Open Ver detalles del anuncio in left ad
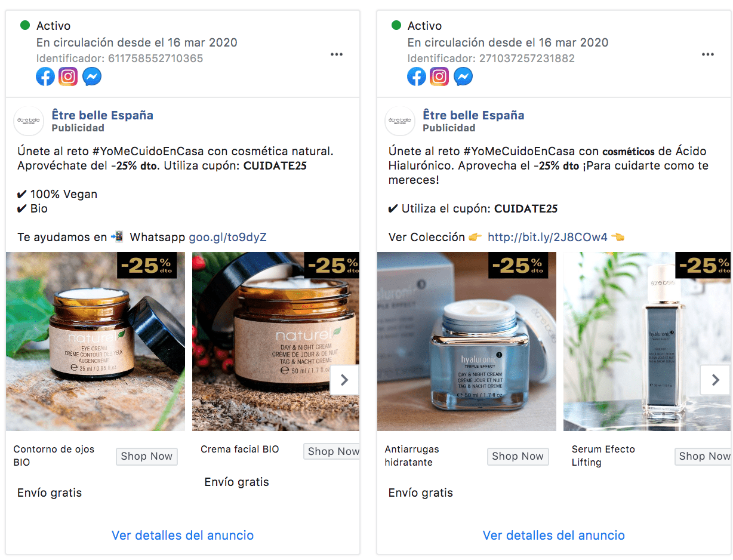This screenshot has height=560, width=733. 183,536
